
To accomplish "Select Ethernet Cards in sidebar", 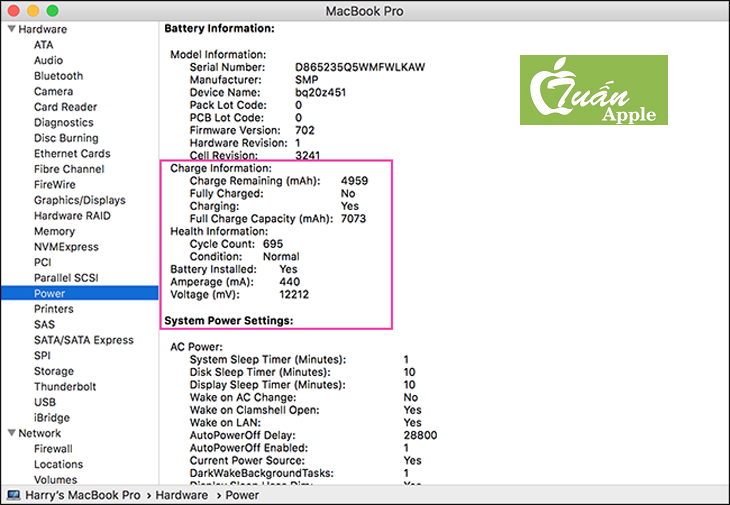I will pyautogui.click(x=72, y=154).
